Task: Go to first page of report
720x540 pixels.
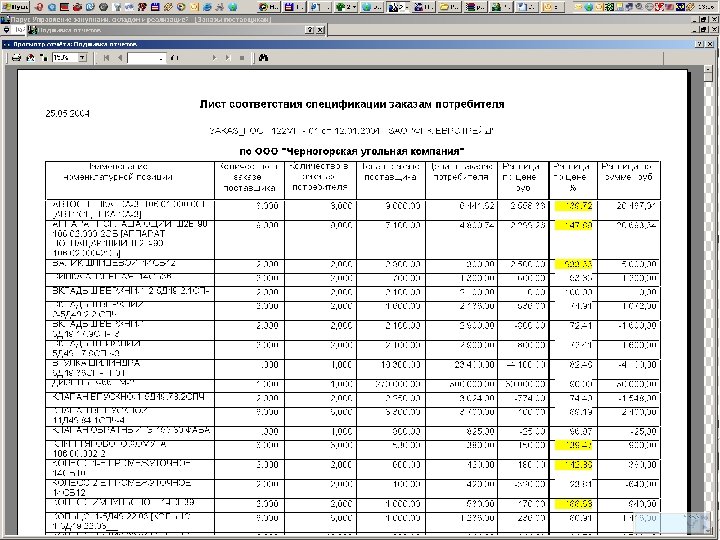Action: pyautogui.click(x=107, y=58)
